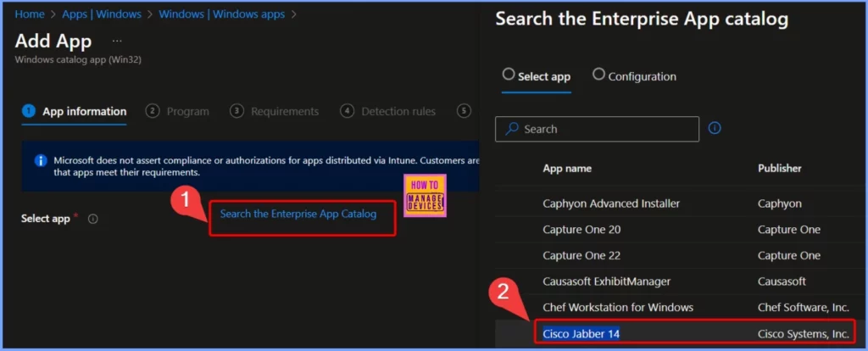Click the Chef Software, Inc. publisher cell
Screen dimensions: 868x351
click(x=804, y=307)
